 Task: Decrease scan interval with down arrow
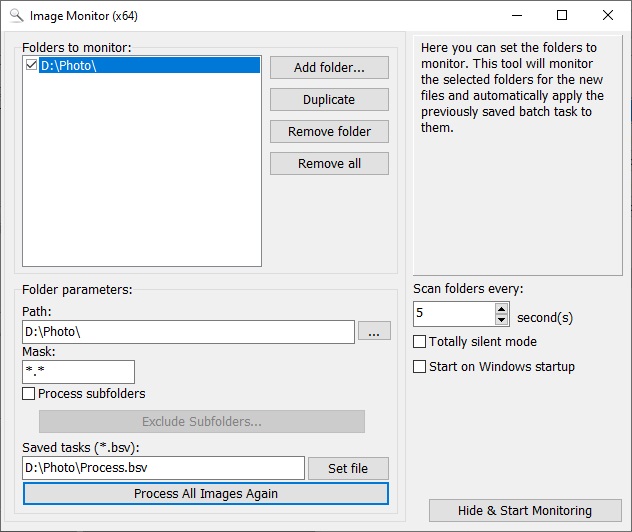[502, 320]
